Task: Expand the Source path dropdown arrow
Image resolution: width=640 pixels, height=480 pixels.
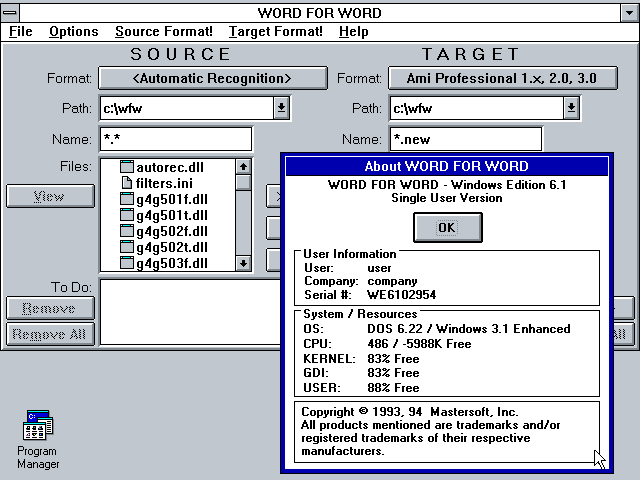Action: pyautogui.click(x=281, y=108)
